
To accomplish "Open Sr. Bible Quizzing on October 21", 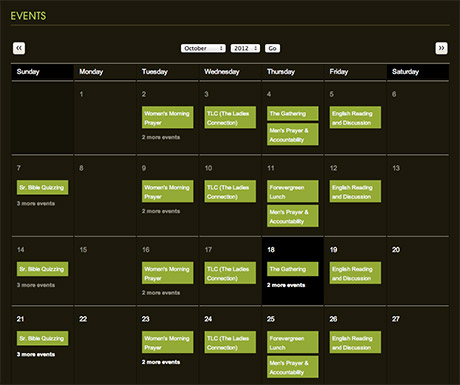I will tap(42, 338).
